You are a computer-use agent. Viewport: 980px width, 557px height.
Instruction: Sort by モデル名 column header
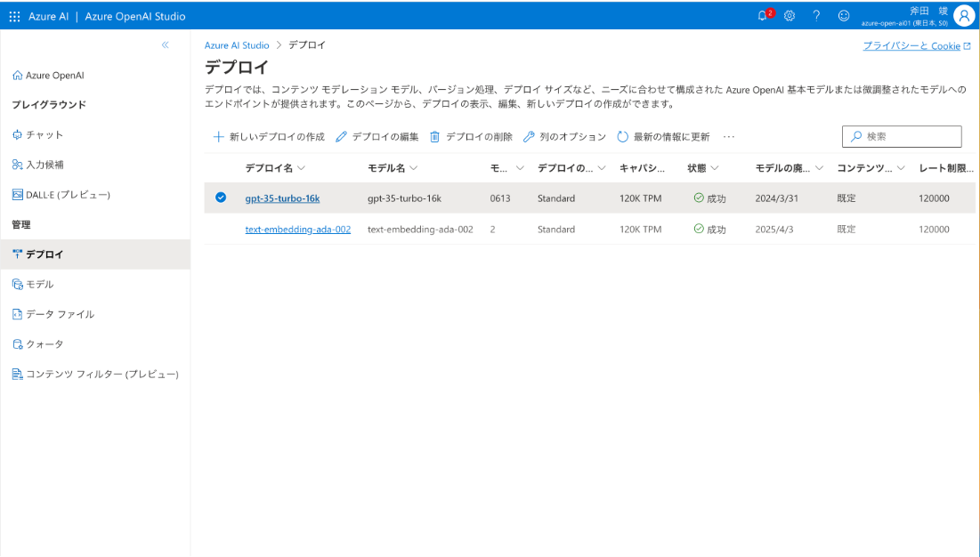pos(393,168)
